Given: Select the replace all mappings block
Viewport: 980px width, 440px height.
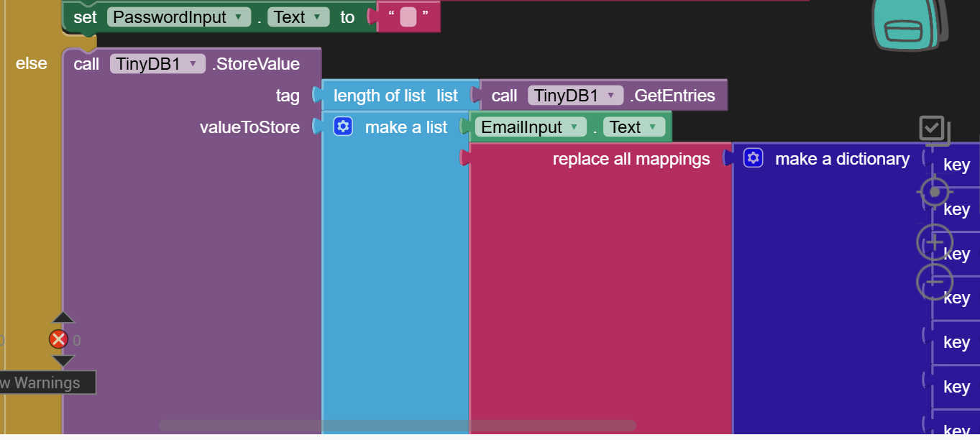Looking at the screenshot, I should pyautogui.click(x=631, y=159).
